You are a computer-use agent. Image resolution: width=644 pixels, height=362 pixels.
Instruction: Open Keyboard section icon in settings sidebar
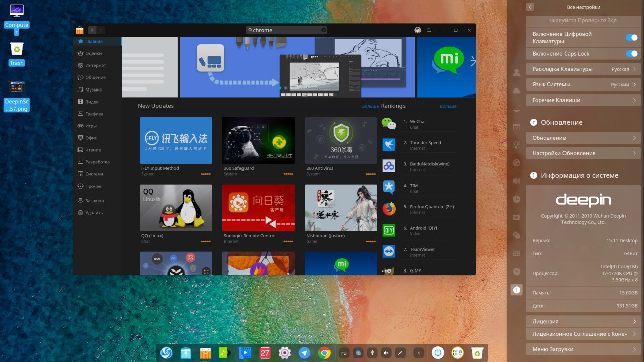pos(516,253)
